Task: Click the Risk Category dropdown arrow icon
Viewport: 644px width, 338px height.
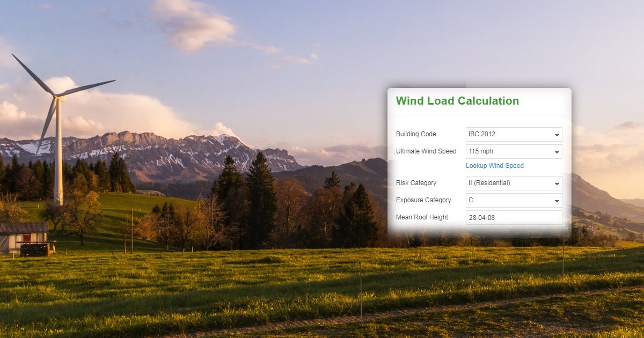Action: click(x=557, y=183)
